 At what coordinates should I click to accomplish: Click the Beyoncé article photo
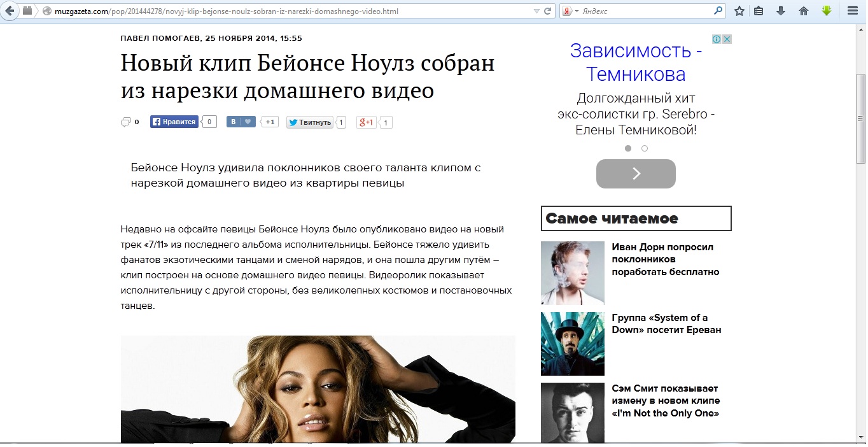pyautogui.click(x=318, y=389)
